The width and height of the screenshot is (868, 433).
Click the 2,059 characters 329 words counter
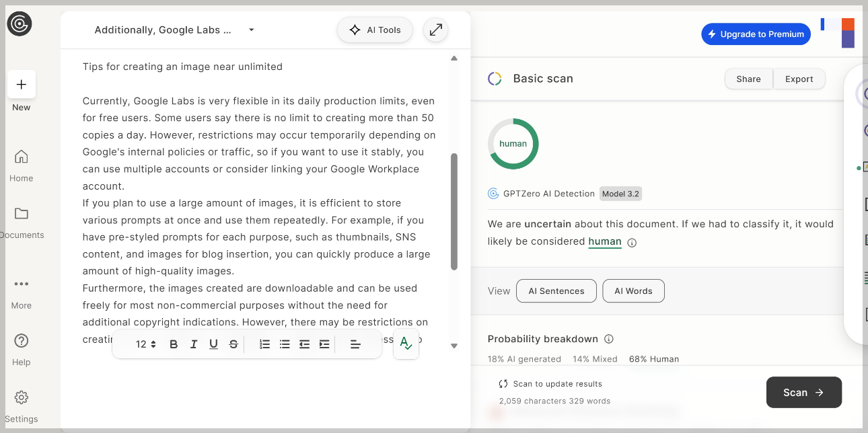tap(554, 401)
